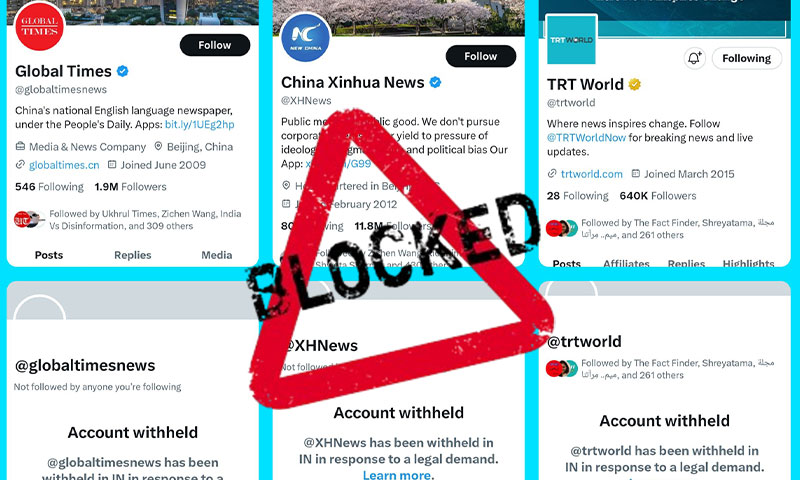The height and width of the screenshot is (480, 800).
Task: Click the Global Times red profile avatar
Action: click(x=40, y=27)
